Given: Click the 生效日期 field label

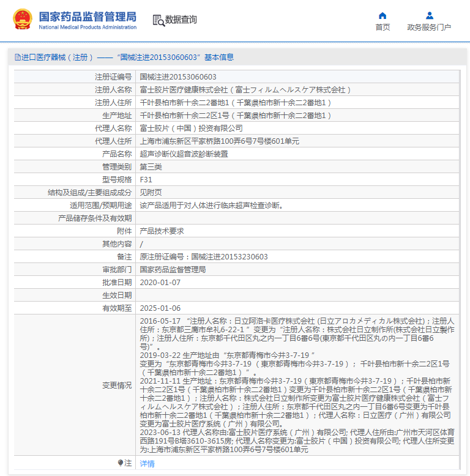Looking at the screenshot, I should (117, 296).
